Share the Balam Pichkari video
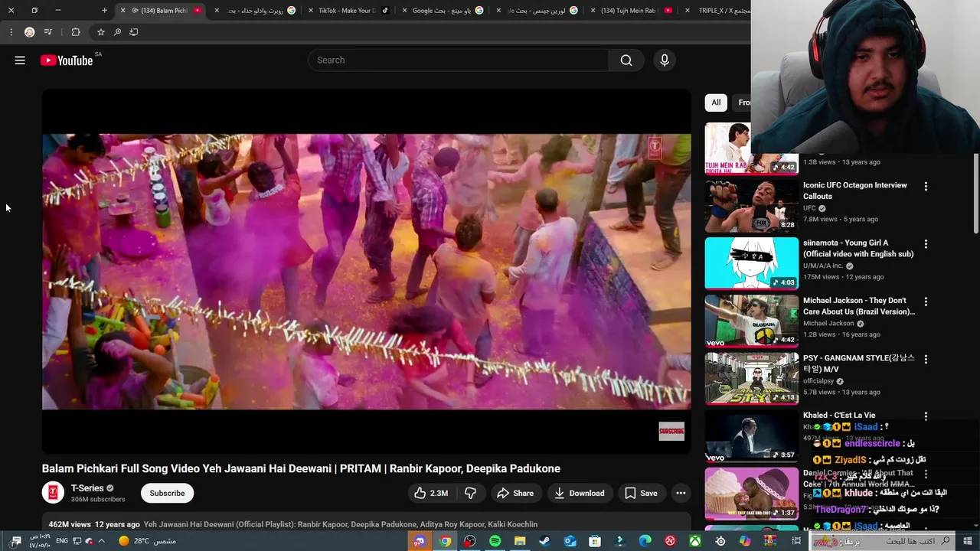 [x=515, y=493]
